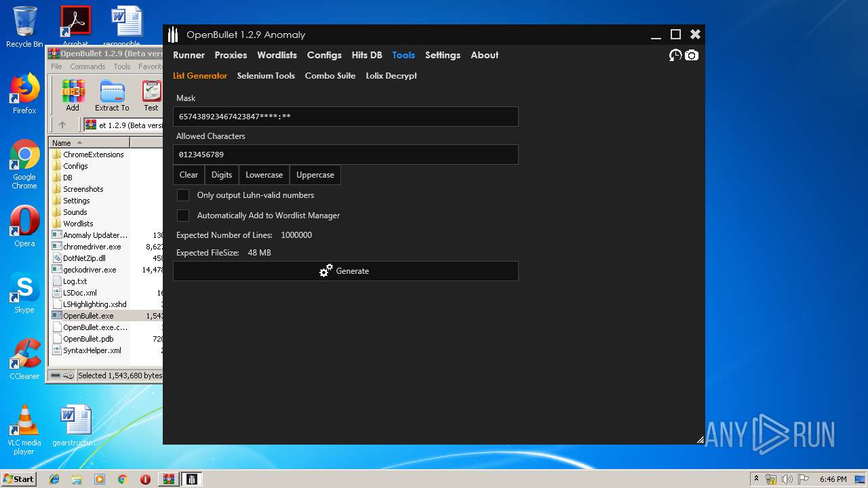Click the OpenBullet taskbar button

pyautogui.click(x=192, y=479)
